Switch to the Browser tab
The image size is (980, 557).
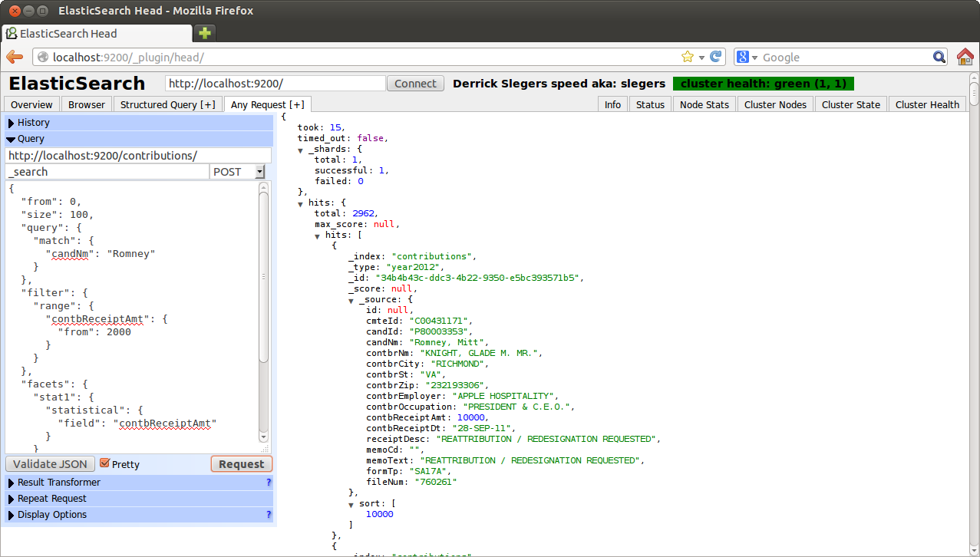[x=86, y=104]
